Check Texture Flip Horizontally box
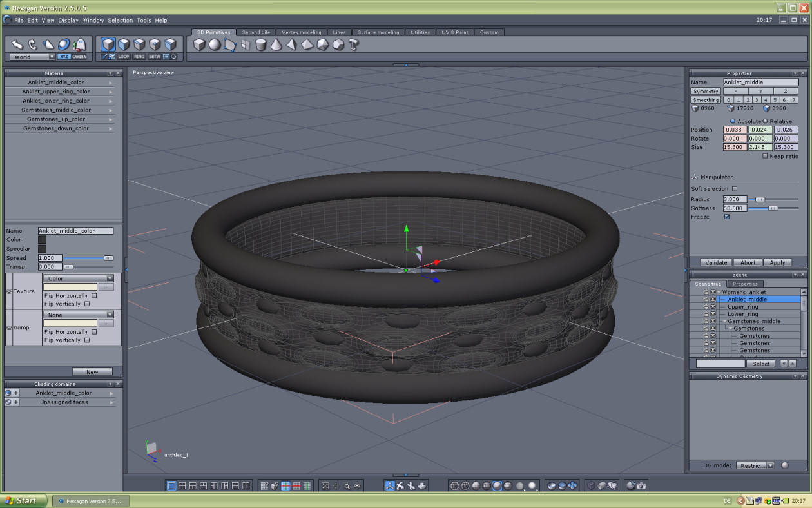 (94, 296)
